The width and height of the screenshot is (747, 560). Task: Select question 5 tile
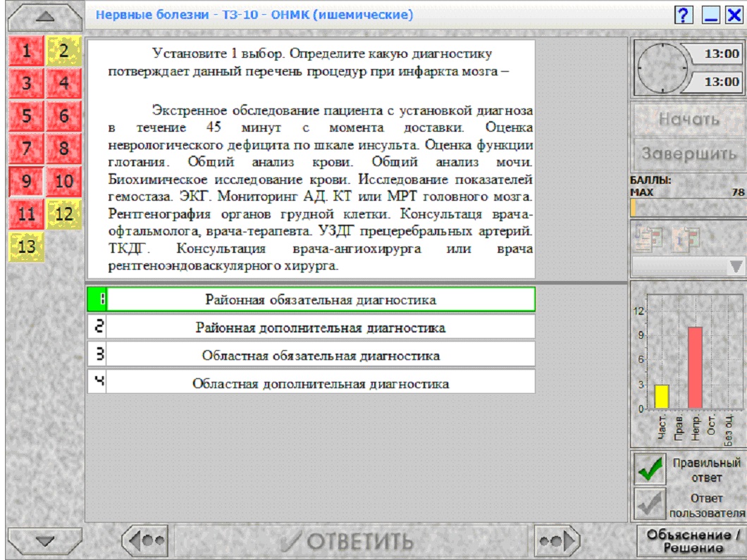pyautogui.click(x=26, y=116)
